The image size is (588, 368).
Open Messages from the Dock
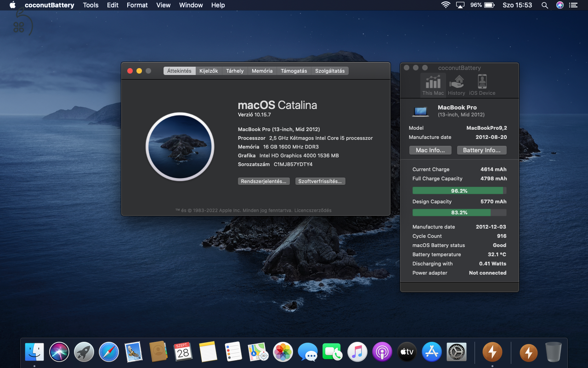point(308,352)
